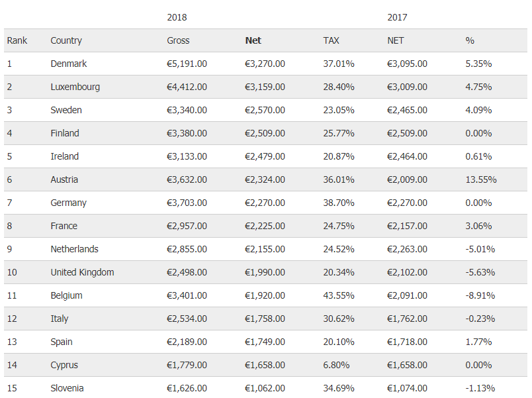Select Belgium's 43.55% tax cell
The image size is (532, 398).
[x=339, y=295]
